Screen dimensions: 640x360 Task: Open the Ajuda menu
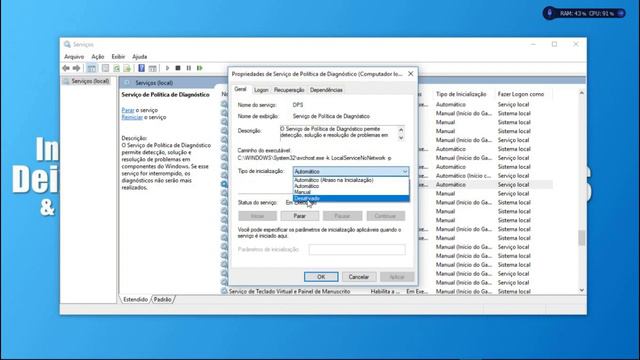(140, 57)
